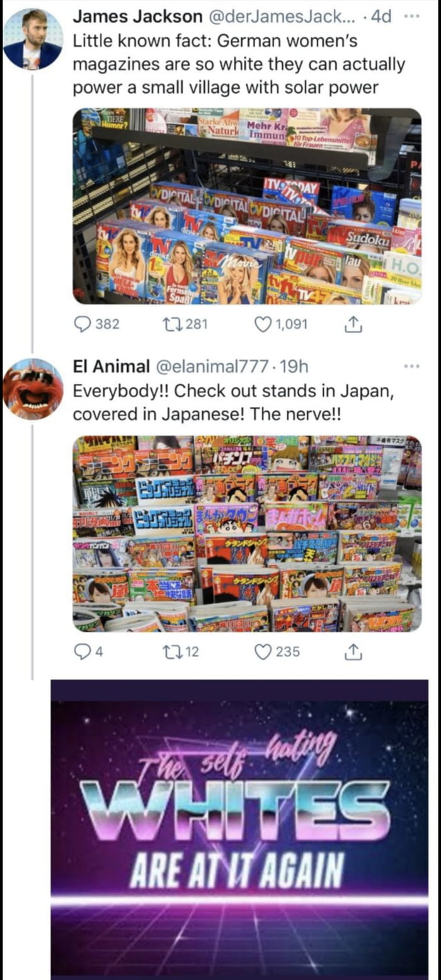Open James Jackson's profile picture

(33, 38)
